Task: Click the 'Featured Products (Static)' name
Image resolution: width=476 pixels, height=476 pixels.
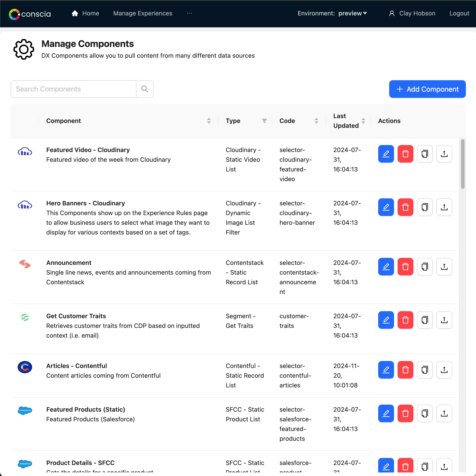Action: pos(86,409)
